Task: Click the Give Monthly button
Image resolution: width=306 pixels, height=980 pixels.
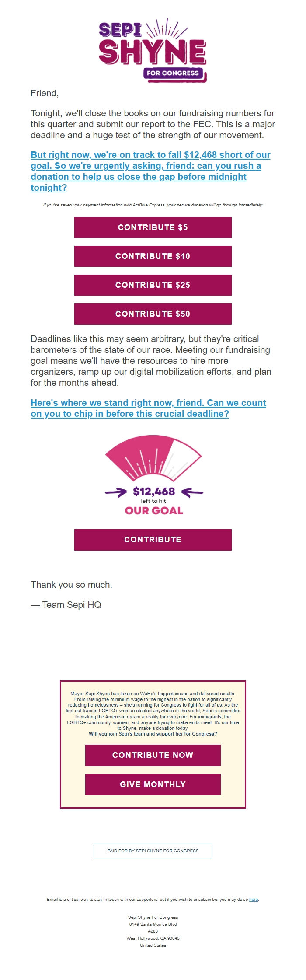Action: (153, 784)
